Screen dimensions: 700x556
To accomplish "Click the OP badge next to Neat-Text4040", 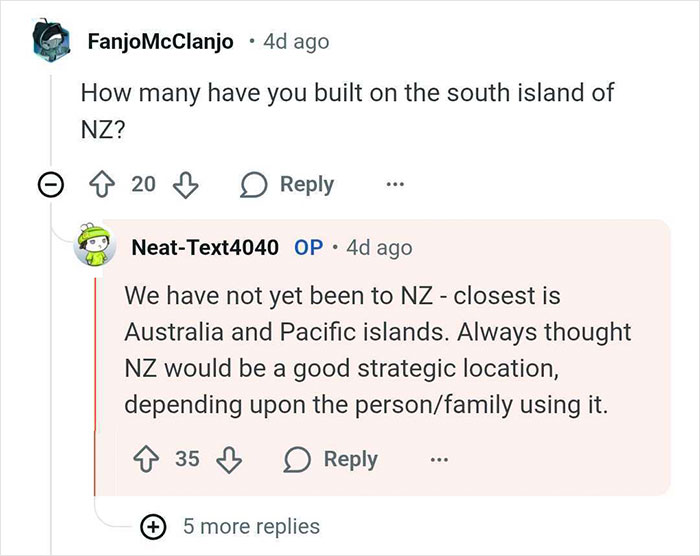I will click(308, 247).
